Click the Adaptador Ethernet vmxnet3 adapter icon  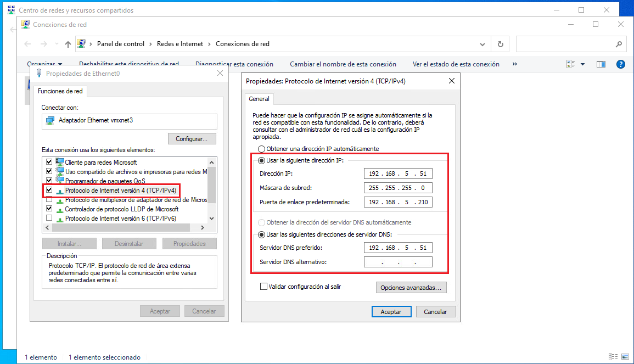coord(49,121)
